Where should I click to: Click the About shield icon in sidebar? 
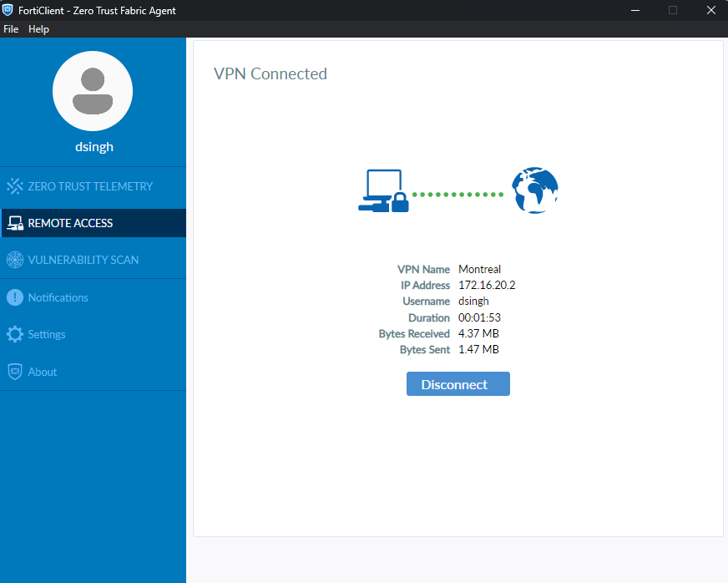point(15,372)
